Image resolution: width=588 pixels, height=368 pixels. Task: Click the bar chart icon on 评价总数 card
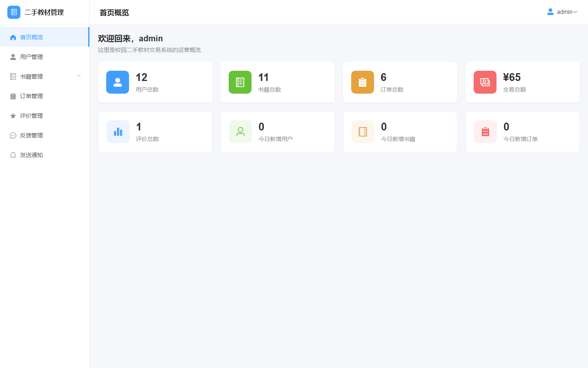118,132
